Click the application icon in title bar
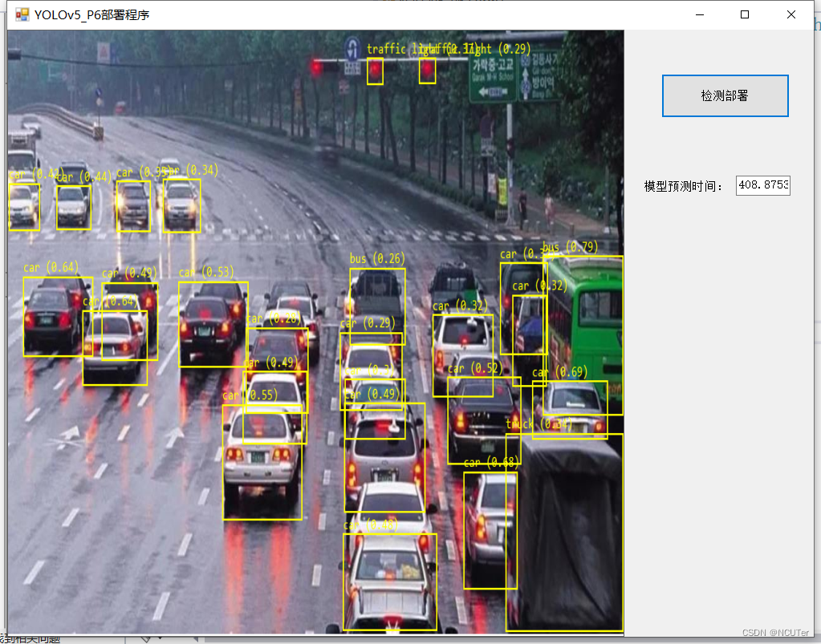The width and height of the screenshot is (821, 644). [x=20, y=14]
